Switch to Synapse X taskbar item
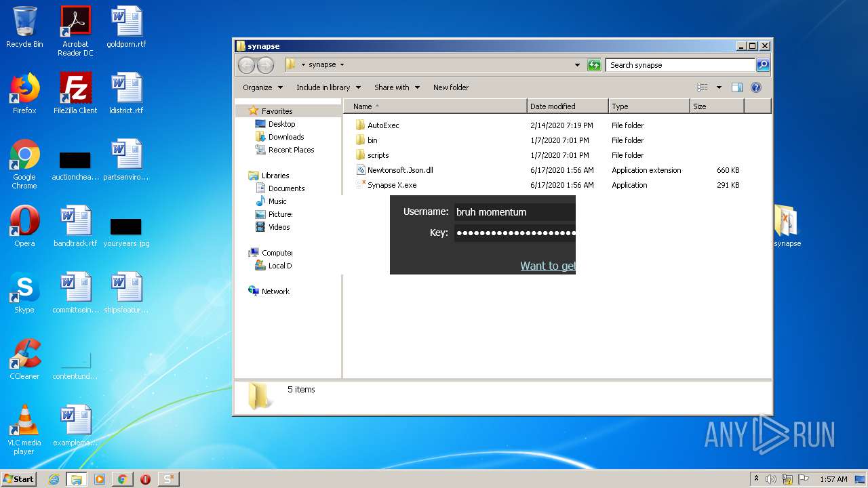Image resolution: width=868 pixels, height=488 pixels. pyautogui.click(x=168, y=479)
